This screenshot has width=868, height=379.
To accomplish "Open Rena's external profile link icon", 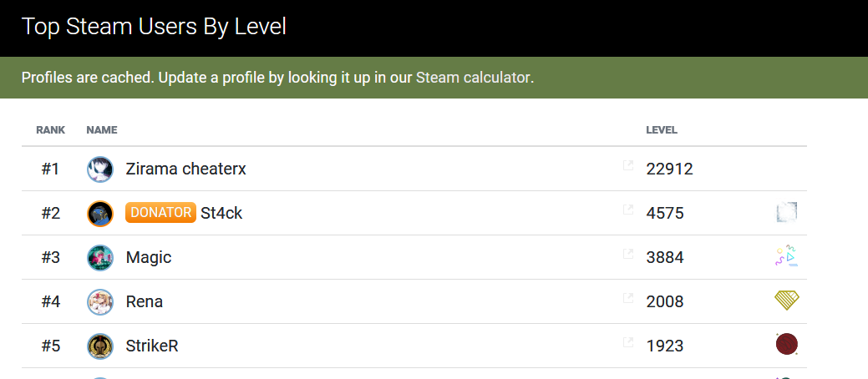I will click(628, 299).
